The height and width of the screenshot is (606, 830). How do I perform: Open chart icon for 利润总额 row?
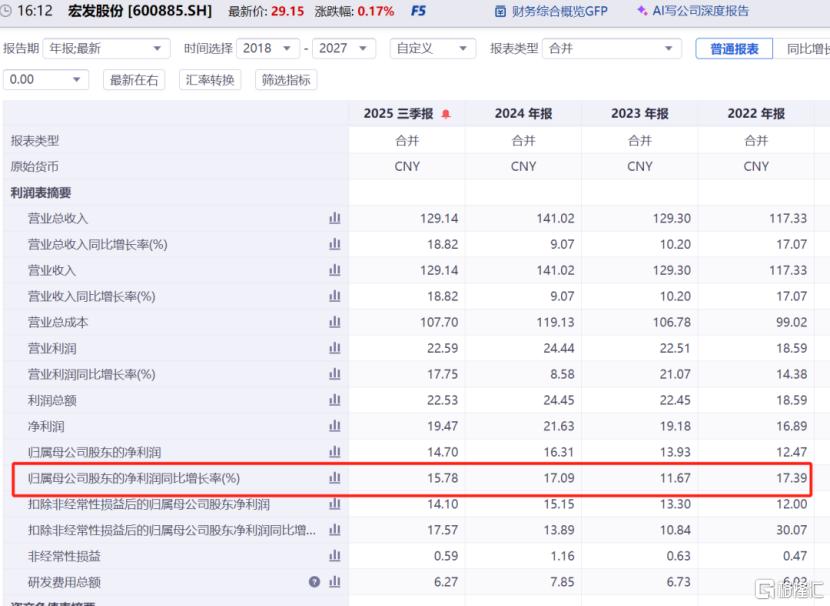pos(335,400)
